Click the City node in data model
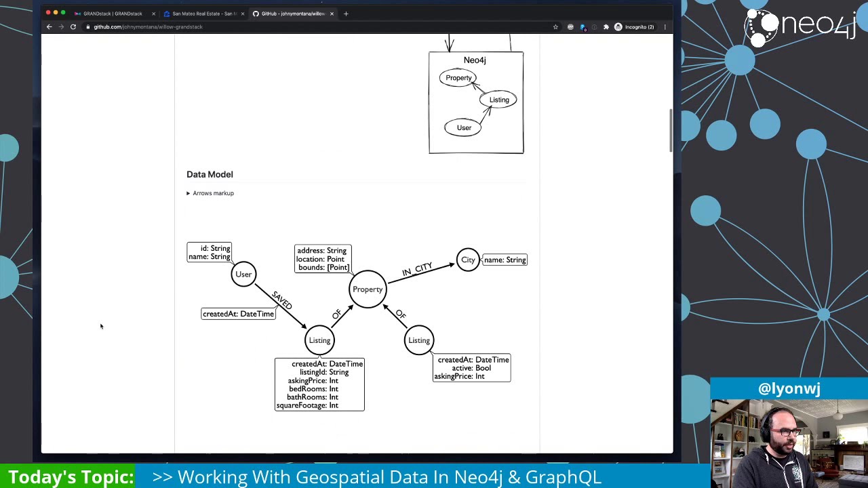Viewport: 868px width, 488px height. pyautogui.click(x=468, y=260)
